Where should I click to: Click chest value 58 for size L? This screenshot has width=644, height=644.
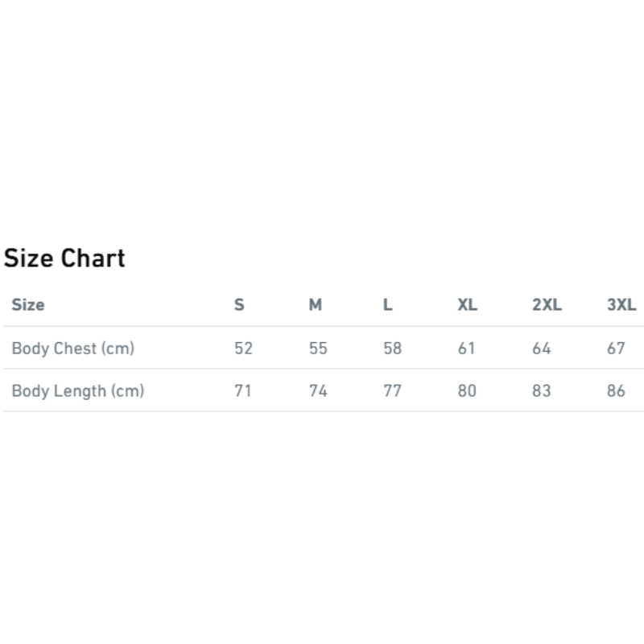(x=392, y=349)
